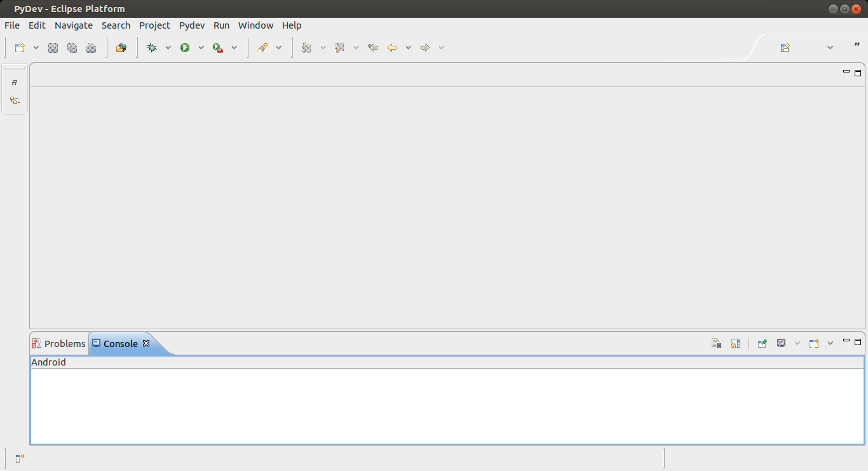The width and height of the screenshot is (868, 471).
Task: Open the Back history dropdown arrow
Action: (x=409, y=48)
